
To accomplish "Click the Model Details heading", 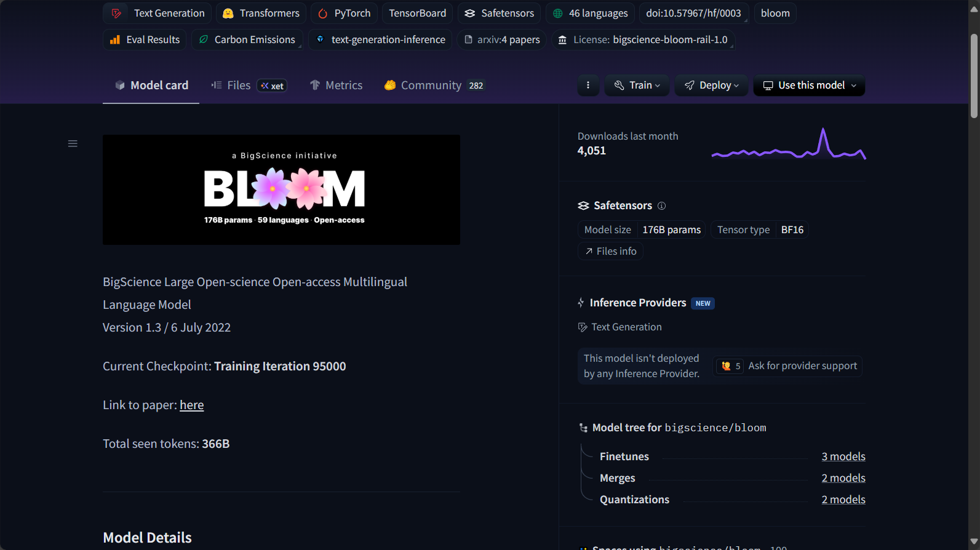I will (x=148, y=538).
